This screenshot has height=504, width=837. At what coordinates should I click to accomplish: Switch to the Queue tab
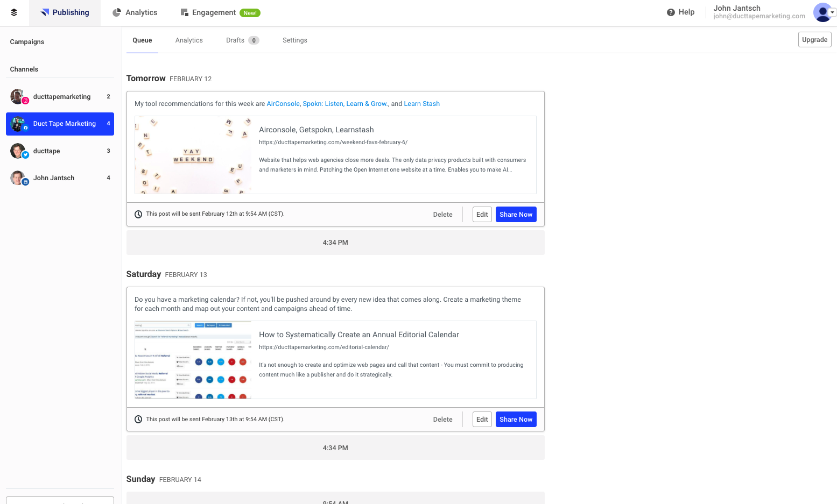[142, 40]
